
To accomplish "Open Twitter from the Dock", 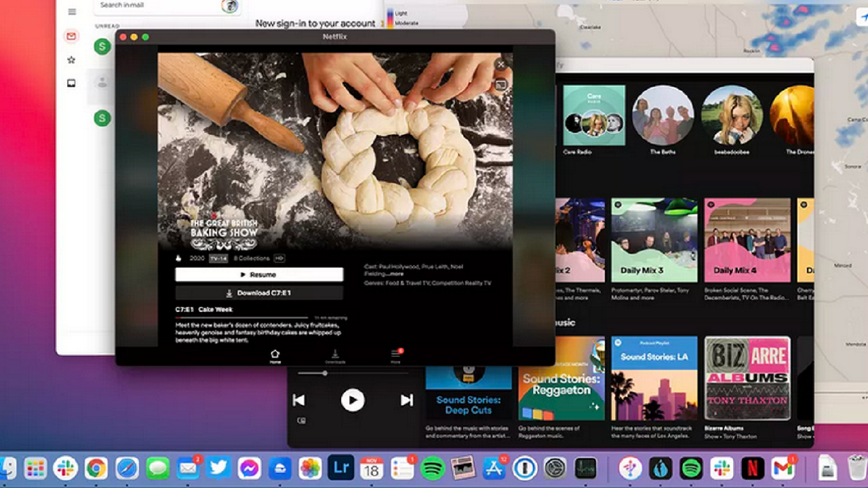I will pos(218,468).
